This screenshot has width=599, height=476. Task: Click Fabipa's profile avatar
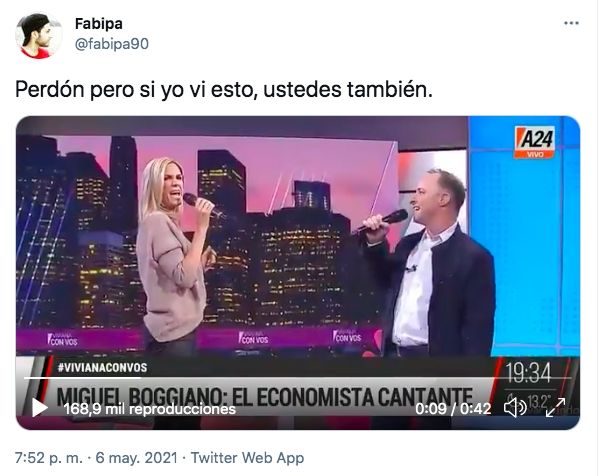pyautogui.click(x=38, y=36)
